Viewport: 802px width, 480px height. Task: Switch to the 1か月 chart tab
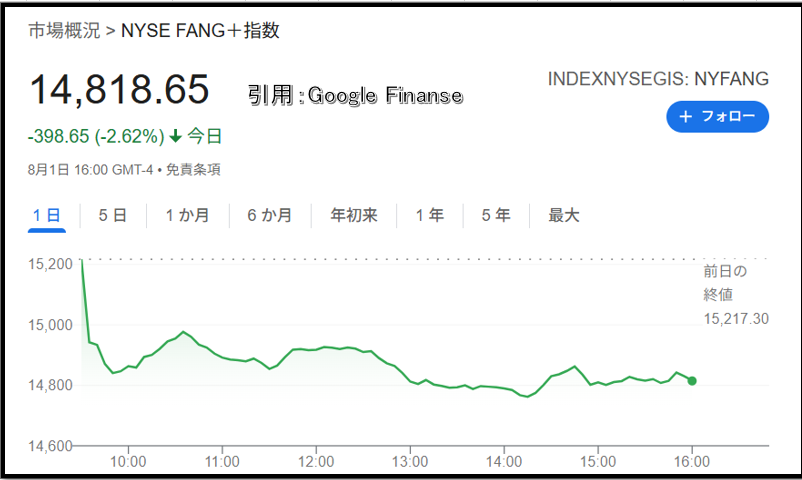coord(187,215)
